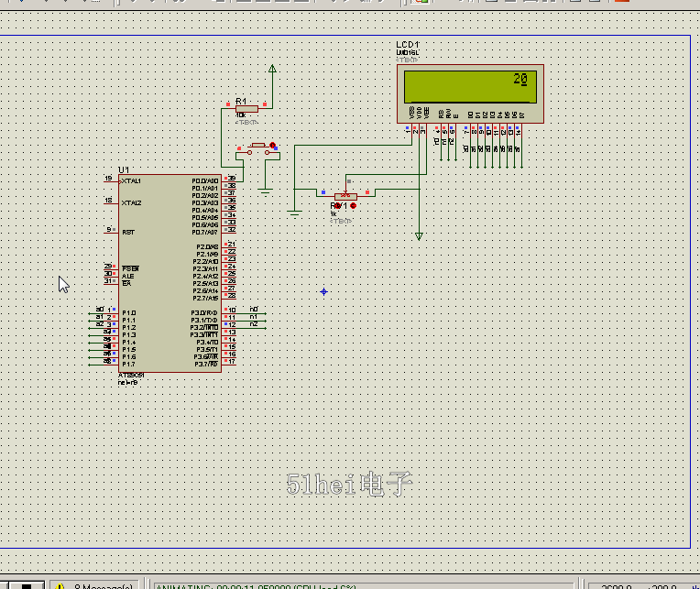Click the 10k value under R1
Image resolution: width=700 pixels, height=589 pixels.
[241, 115]
